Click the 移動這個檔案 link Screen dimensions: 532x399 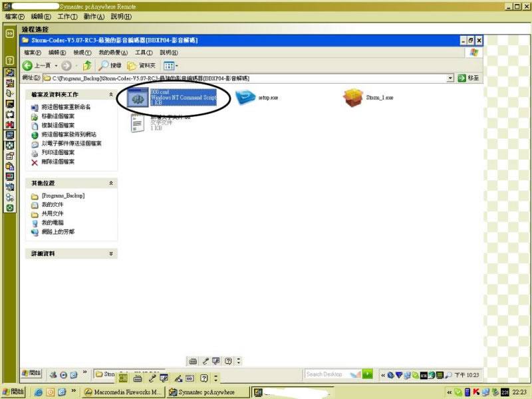(x=58, y=116)
